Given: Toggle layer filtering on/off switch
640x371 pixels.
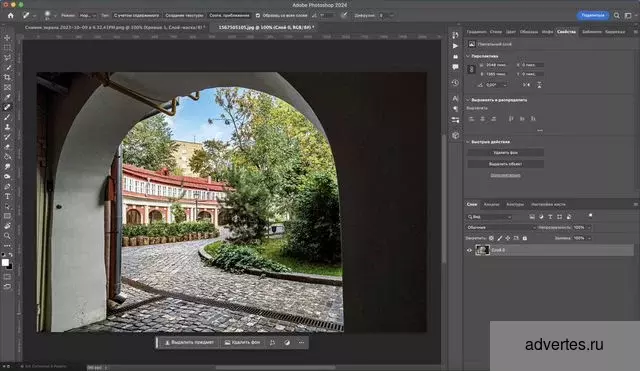Looking at the screenshot, I should click(590, 215).
